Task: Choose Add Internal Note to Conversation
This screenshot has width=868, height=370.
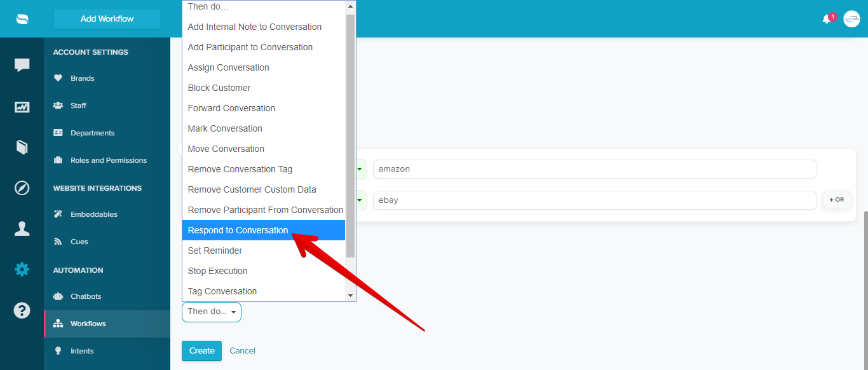Action: pyautogui.click(x=264, y=27)
